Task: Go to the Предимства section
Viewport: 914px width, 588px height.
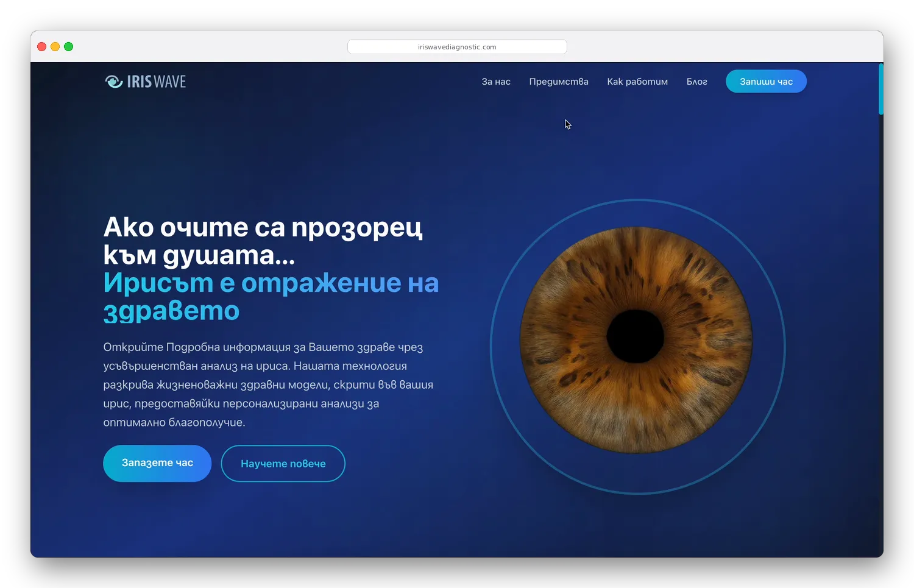Action: (x=559, y=82)
